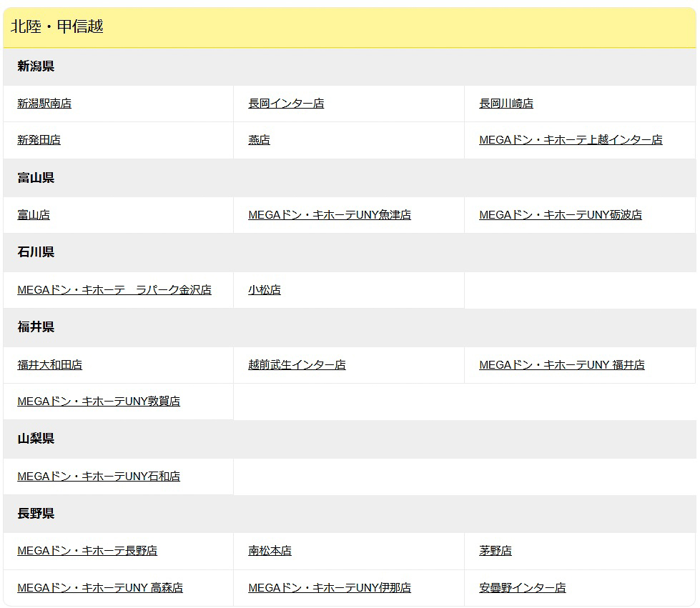This screenshot has width=700, height=608.
Task: Open the 新潟駅南店 store link
Action: 44,104
